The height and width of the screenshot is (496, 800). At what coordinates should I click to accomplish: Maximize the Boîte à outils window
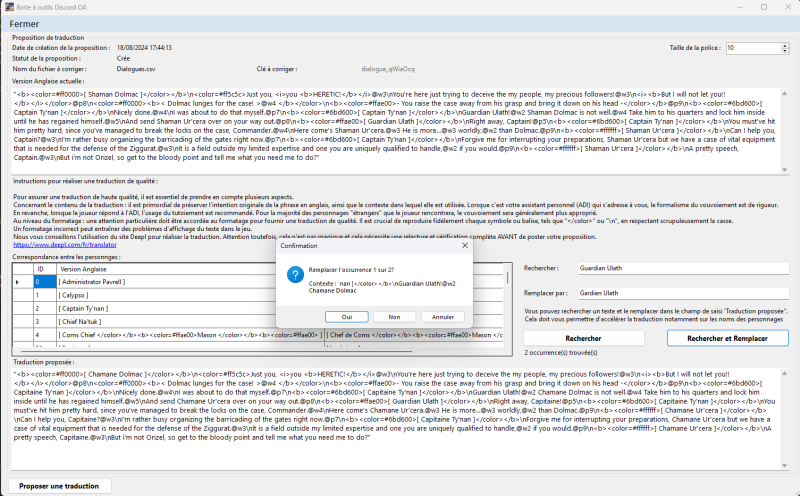[x=764, y=7]
